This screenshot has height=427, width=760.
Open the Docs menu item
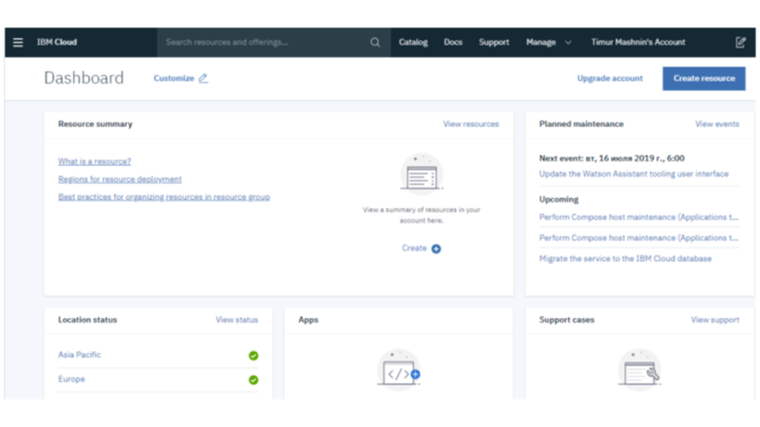[453, 42]
